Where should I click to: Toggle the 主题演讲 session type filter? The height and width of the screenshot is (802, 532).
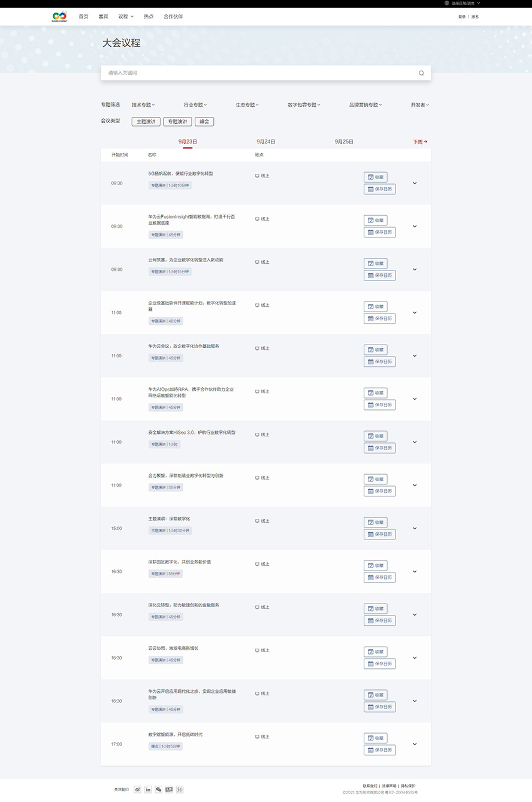click(x=146, y=122)
